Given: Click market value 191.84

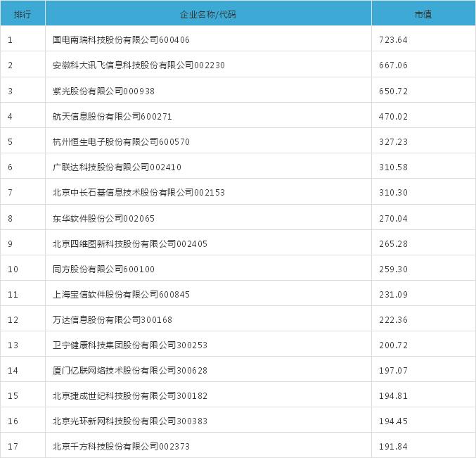Looking at the screenshot, I should pyautogui.click(x=394, y=447).
